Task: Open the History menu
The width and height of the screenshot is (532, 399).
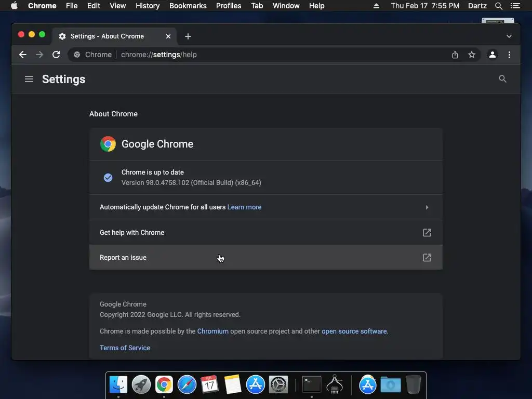Action: click(148, 6)
